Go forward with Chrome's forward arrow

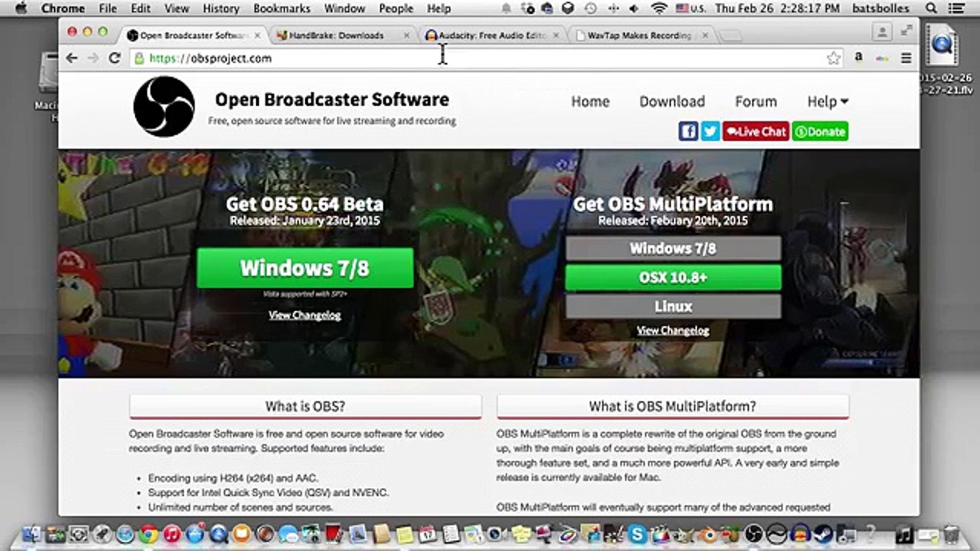(x=93, y=58)
